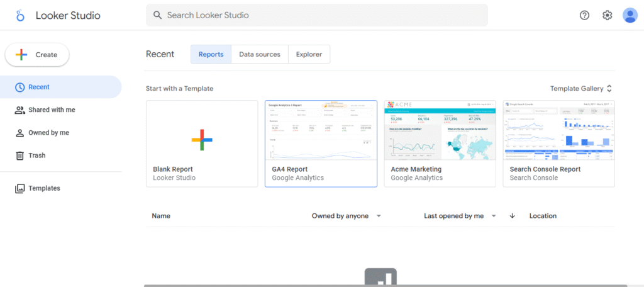The height and width of the screenshot is (287, 644).
Task: Click the Looker Studio logo icon
Action: click(x=20, y=16)
